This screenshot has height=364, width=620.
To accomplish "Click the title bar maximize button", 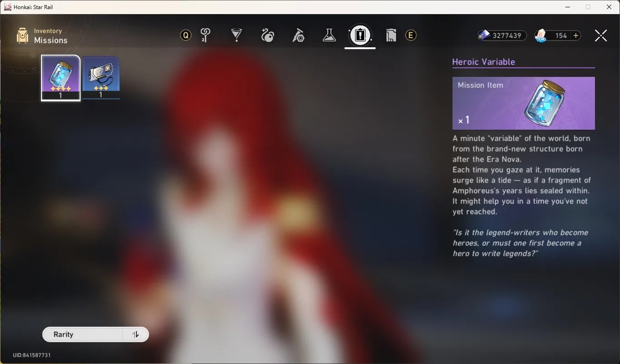I will [588, 7].
